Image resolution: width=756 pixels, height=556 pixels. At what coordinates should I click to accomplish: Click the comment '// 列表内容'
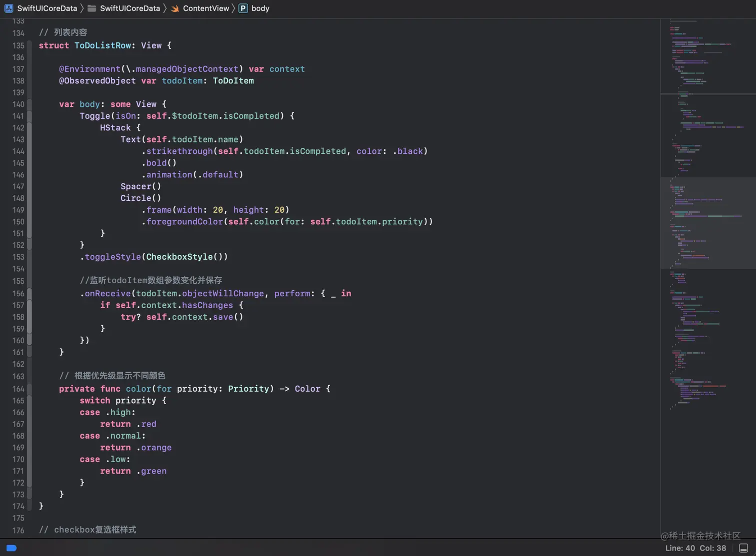63,32
